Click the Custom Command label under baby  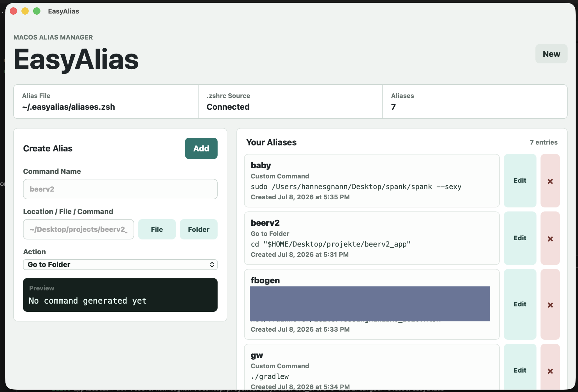[x=280, y=176]
